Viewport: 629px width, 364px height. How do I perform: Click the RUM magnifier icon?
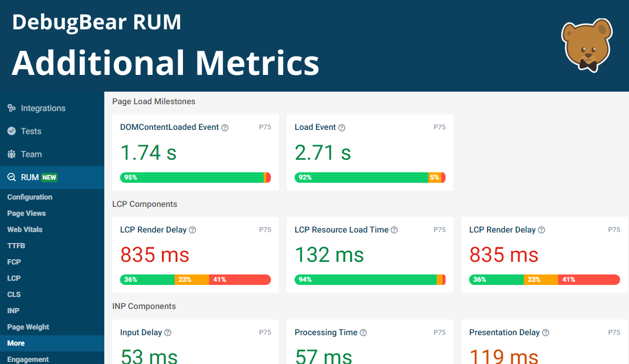12,178
